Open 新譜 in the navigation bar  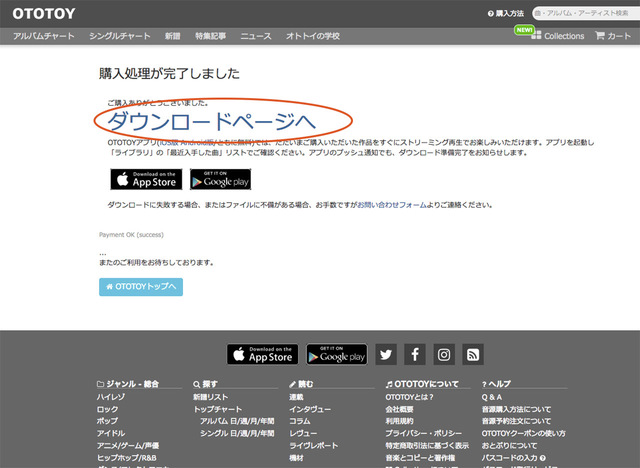[x=172, y=36]
